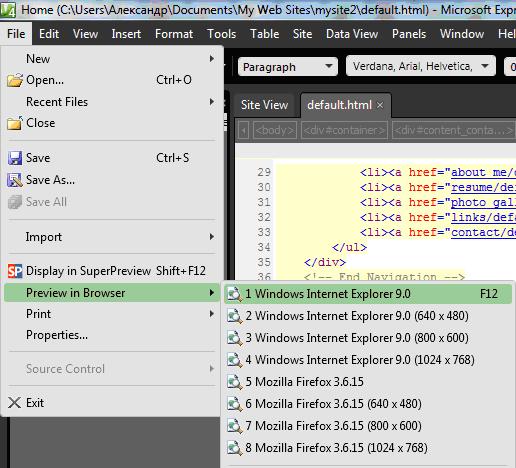Click the SuperPreview SP icon
The image size is (516, 468).
pyautogui.click(x=15, y=271)
